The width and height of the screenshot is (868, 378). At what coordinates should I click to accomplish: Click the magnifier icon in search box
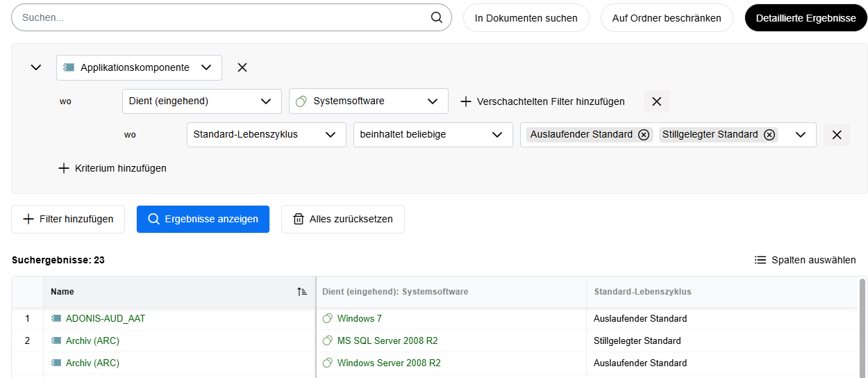[437, 18]
